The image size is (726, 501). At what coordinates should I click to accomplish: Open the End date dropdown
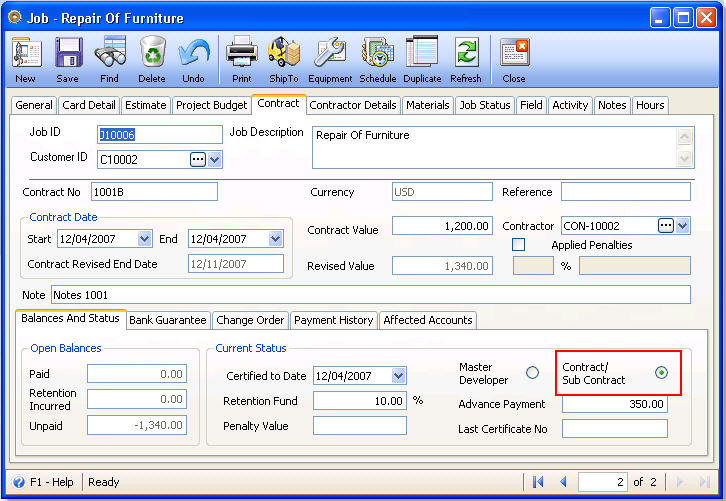point(276,239)
